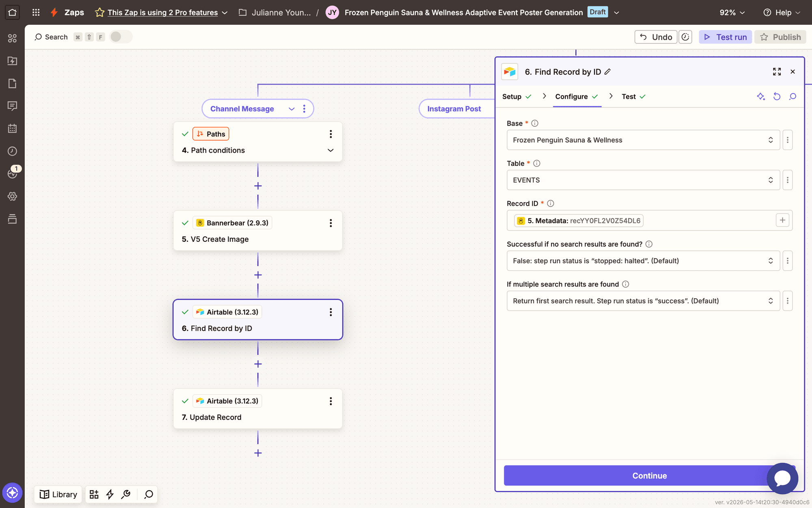Click the wrench tool icon in bottom toolbar
This screenshot has width=812, height=508.
pos(126,494)
